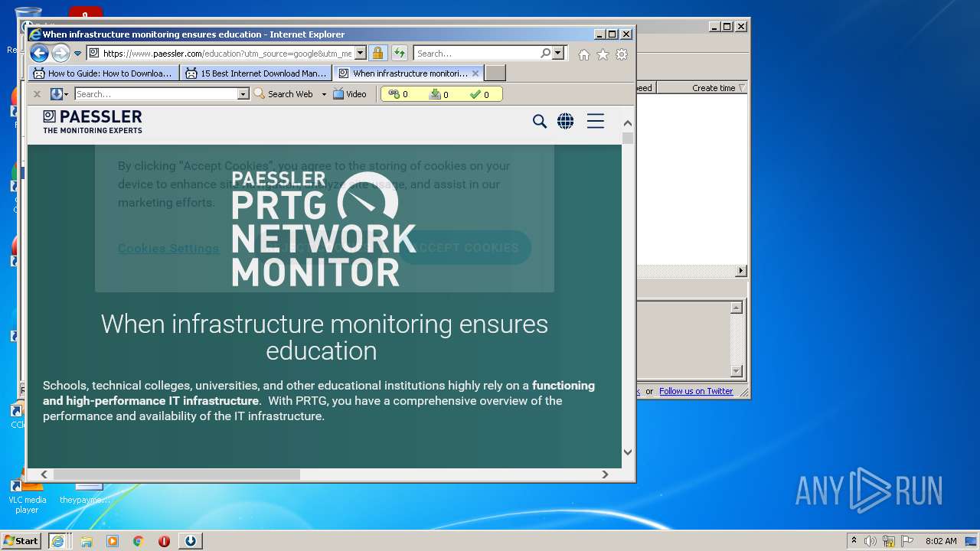Close the download manager toolbar with X
This screenshot has height=551, width=980.
coord(37,94)
